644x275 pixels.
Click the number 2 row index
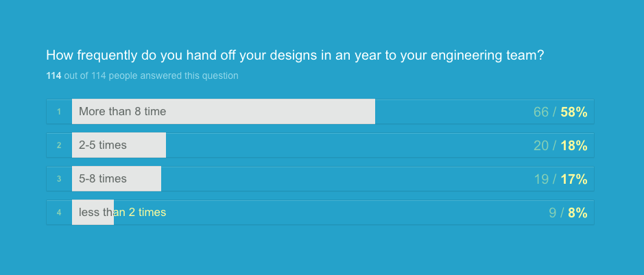(x=59, y=145)
